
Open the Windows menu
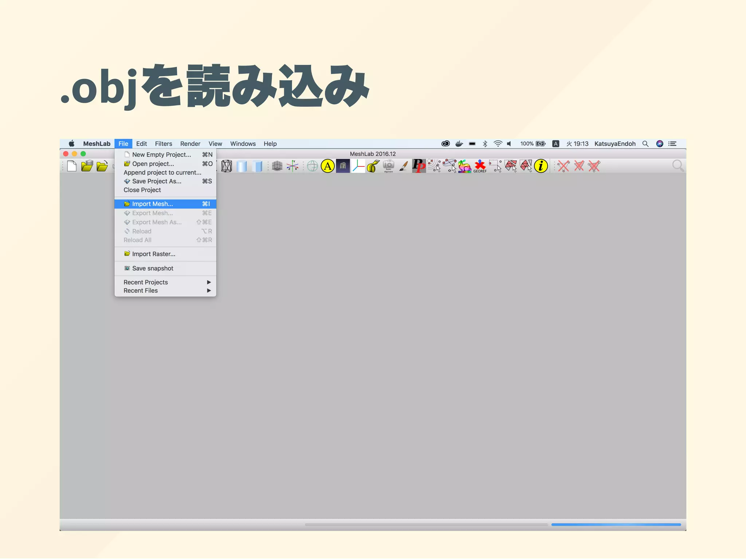pos(243,144)
